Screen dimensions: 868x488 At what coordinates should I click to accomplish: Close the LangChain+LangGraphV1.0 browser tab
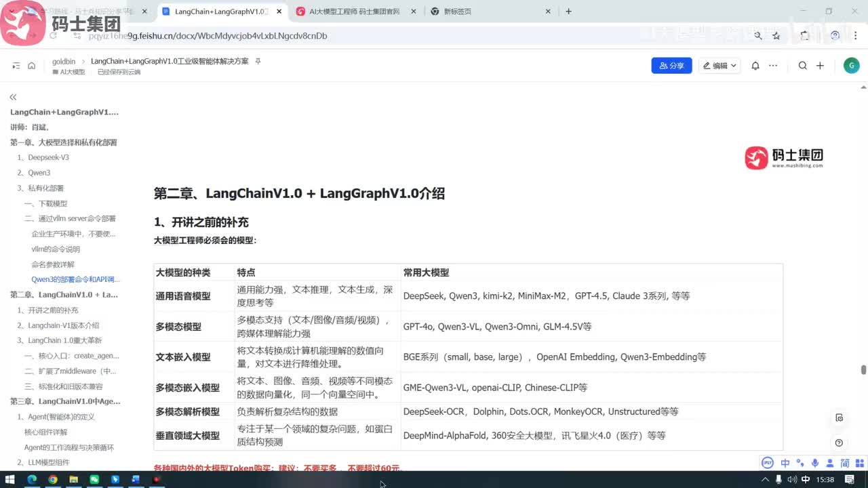tap(279, 12)
